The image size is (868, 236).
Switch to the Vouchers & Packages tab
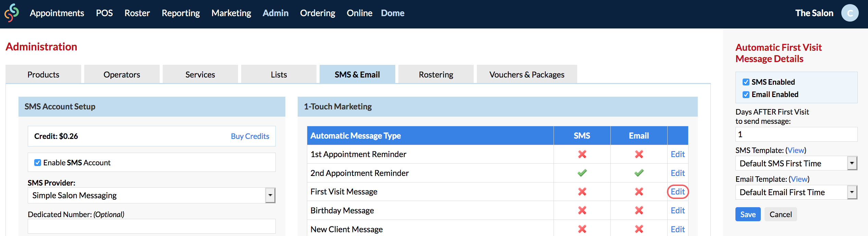tap(526, 74)
